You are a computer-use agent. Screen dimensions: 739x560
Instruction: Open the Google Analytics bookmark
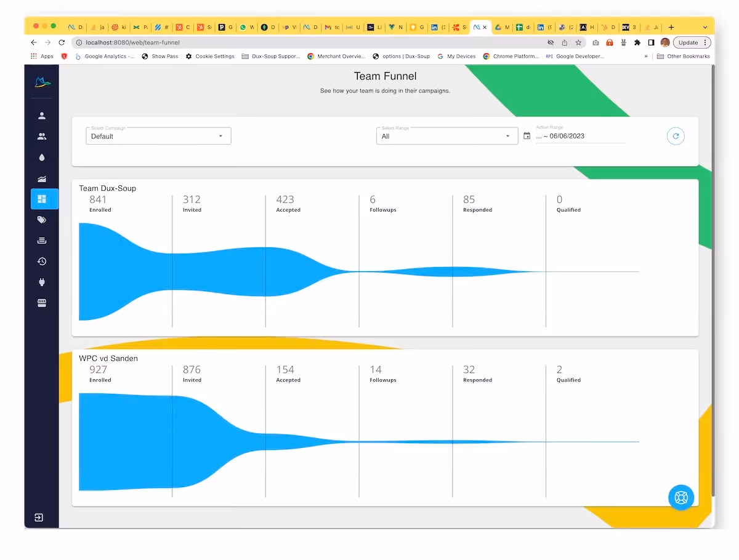click(104, 56)
